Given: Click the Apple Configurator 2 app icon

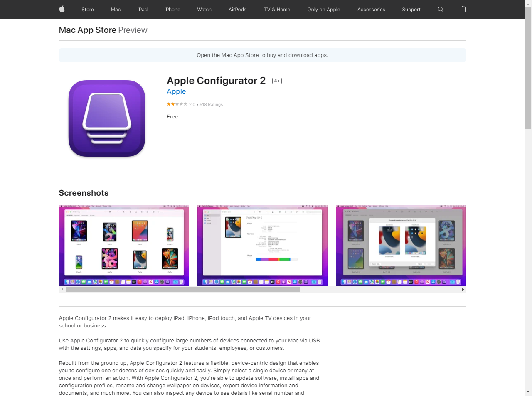Looking at the screenshot, I should (x=107, y=118).
